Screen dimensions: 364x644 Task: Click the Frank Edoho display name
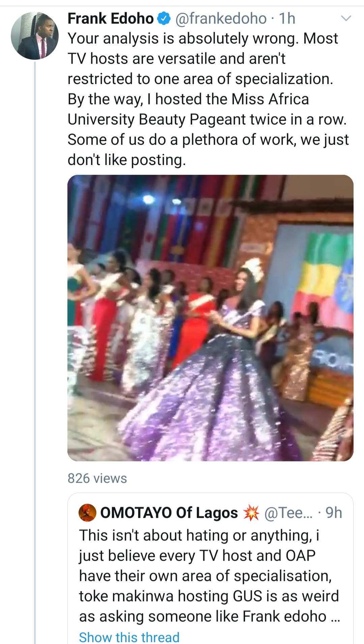(x=111, y=19)
